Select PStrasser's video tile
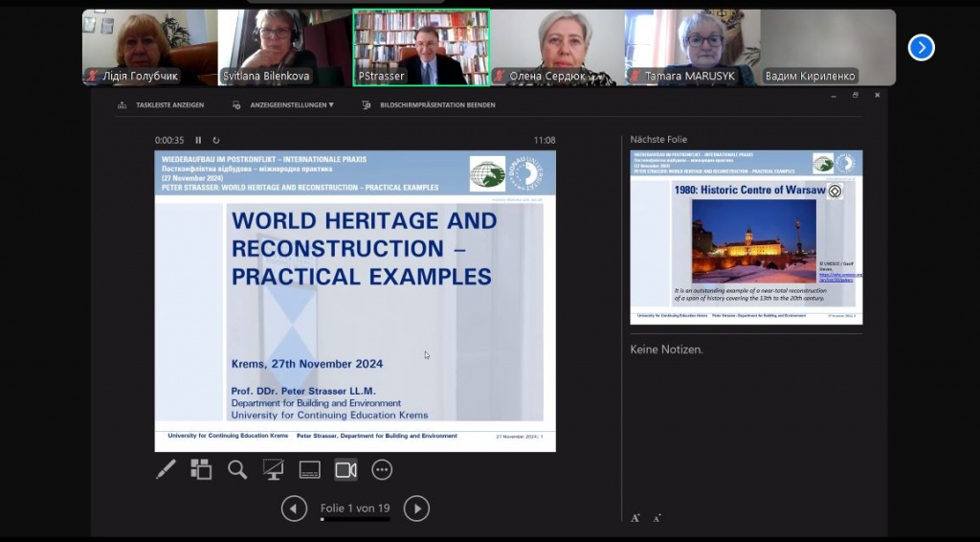 [421, 48]
